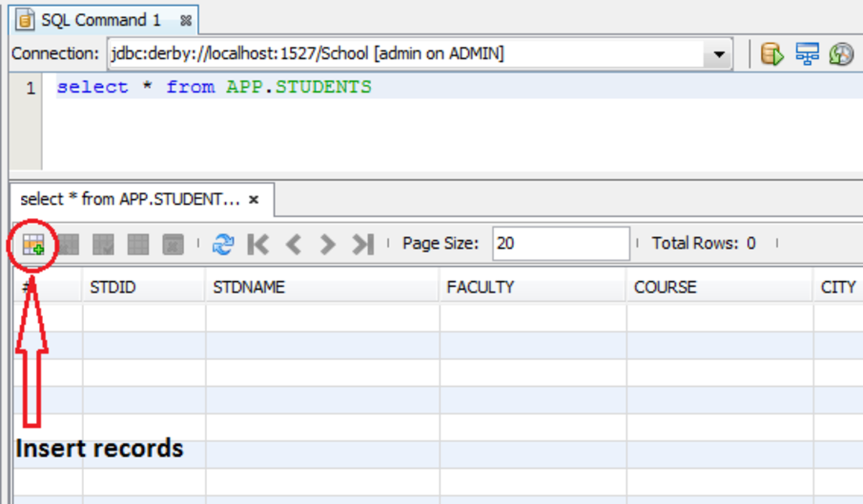This screenshot has width=863, height=504.
Task: Go to the next results page
Action: [x=327, y=244]
